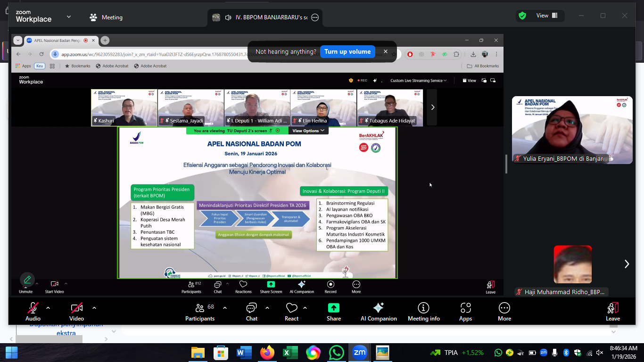Leave the meeting via the Leave button
644x362 pixels.
pos(612,312)
